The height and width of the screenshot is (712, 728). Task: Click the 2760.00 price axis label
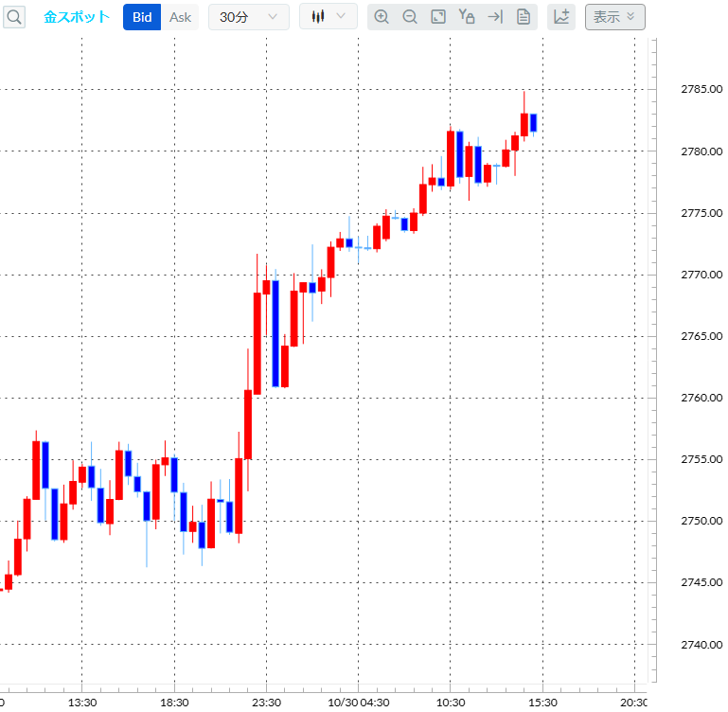701,398
